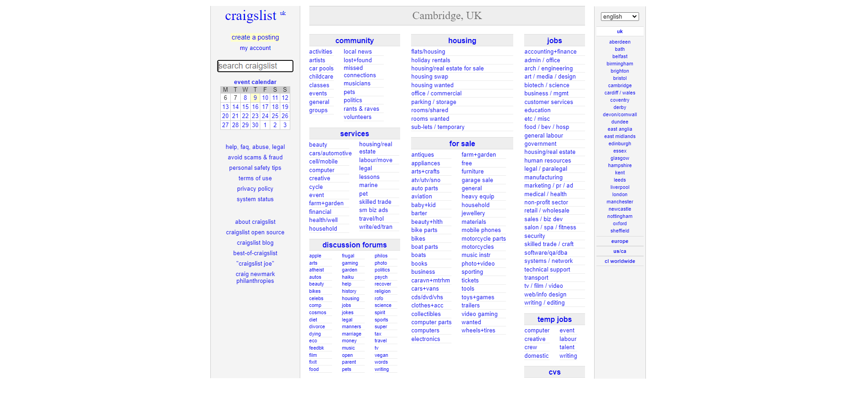Switch to edinburgh in sidebar

coord(620,144)
